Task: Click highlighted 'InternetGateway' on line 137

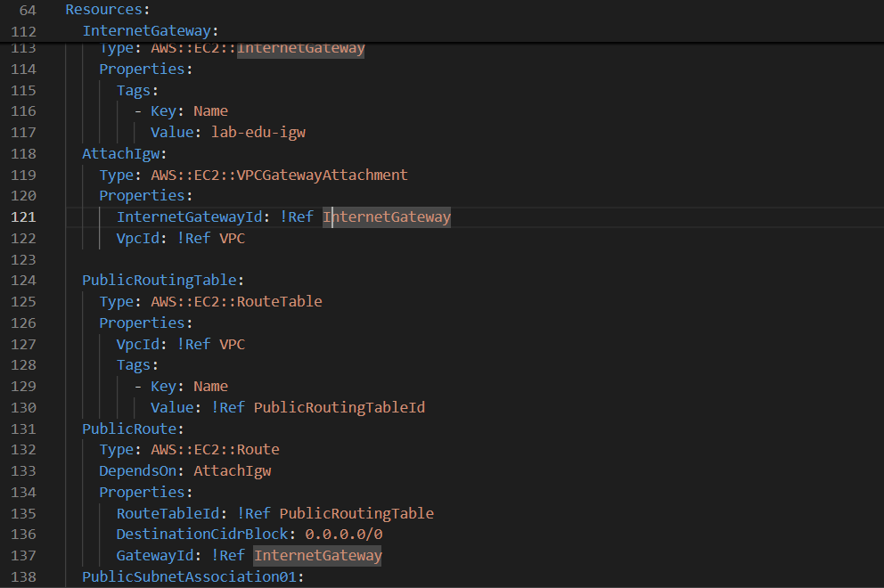Action: (318, 556)
